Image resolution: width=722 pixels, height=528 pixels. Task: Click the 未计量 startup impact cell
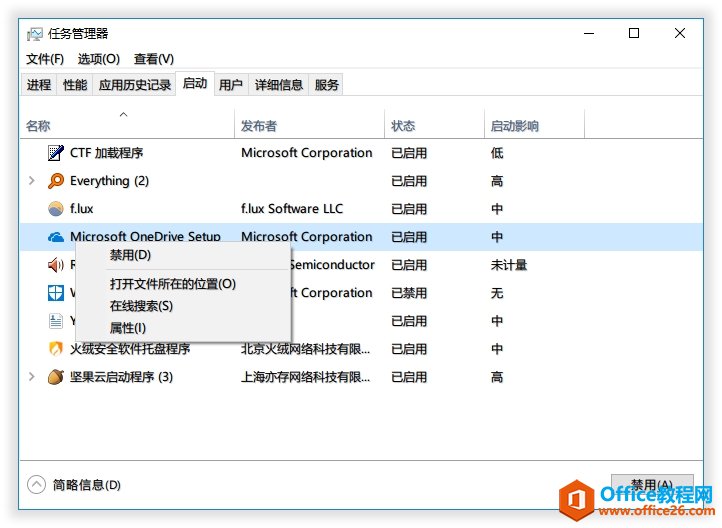509,265
